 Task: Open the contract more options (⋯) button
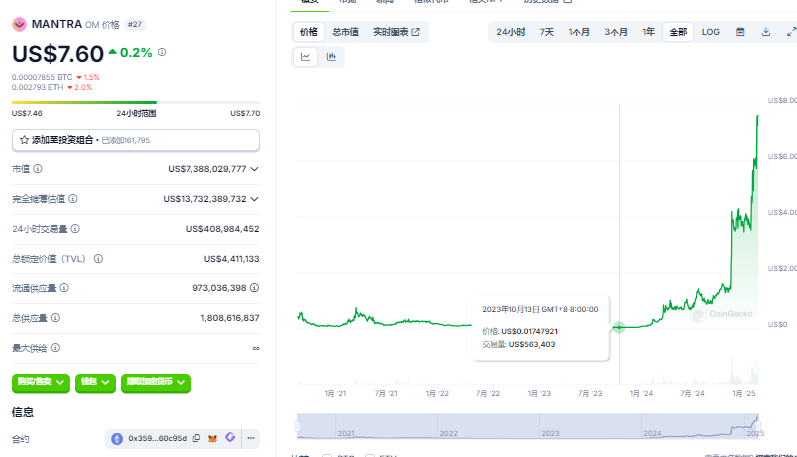[251, 438]
